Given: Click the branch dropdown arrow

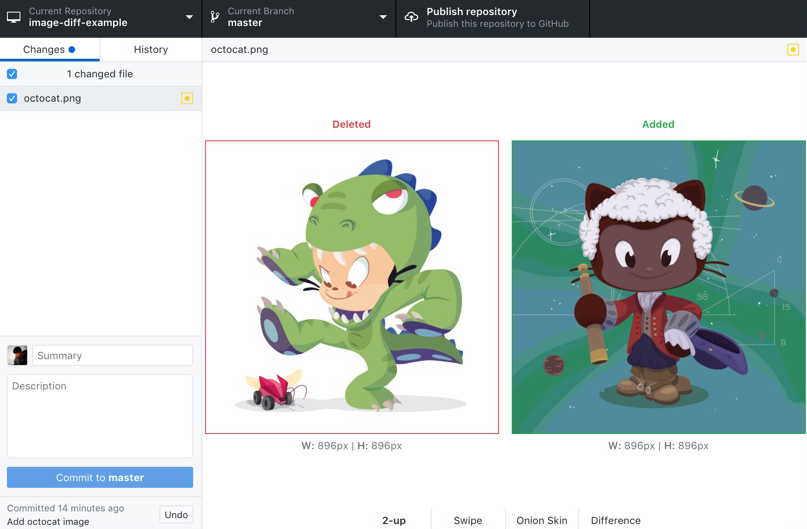Looking at the screenshot, I should point(383,17).
